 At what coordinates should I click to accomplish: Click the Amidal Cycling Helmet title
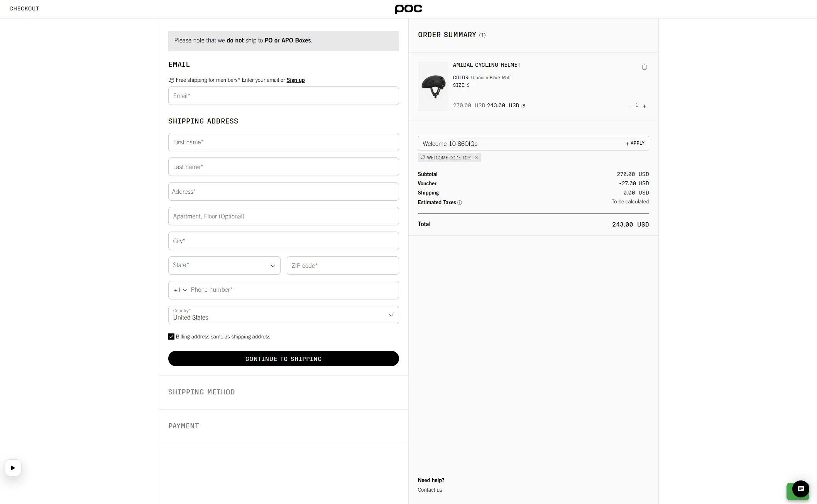tap(487, 65)
